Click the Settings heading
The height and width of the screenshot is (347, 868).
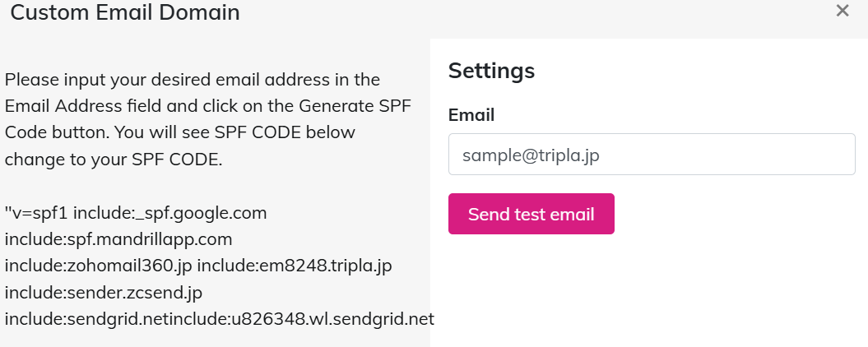point(491,71)
